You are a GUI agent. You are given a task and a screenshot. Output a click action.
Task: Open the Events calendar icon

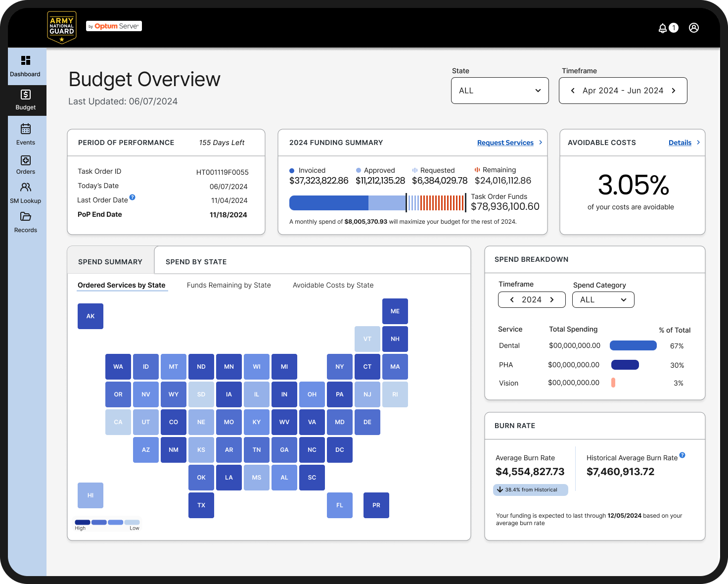pos(26,129)
